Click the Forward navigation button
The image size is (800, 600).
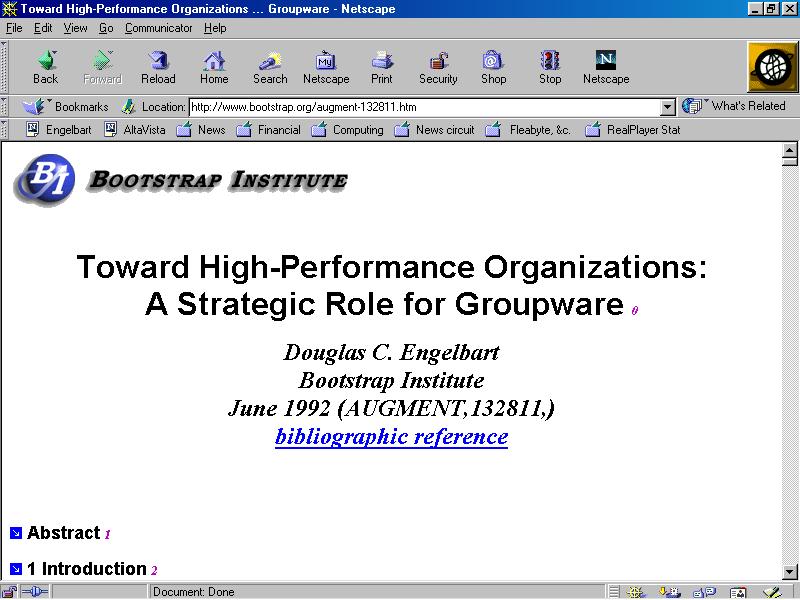pos(102,67)
